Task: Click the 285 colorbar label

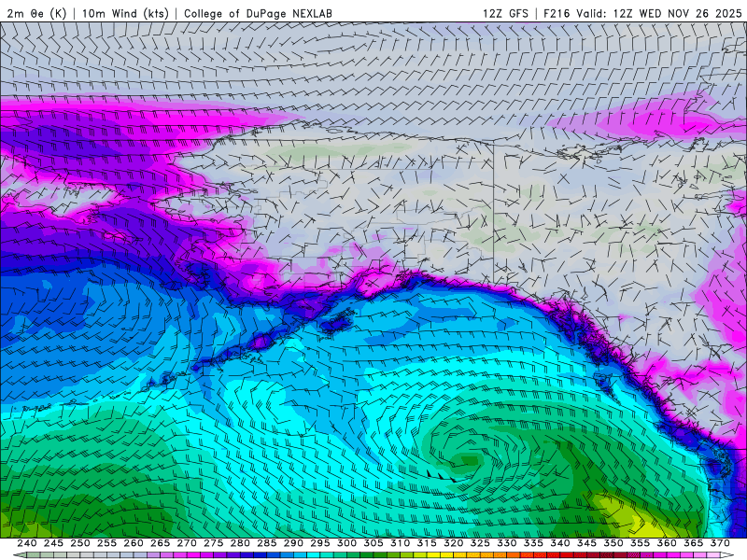Action: click(267, 543)
